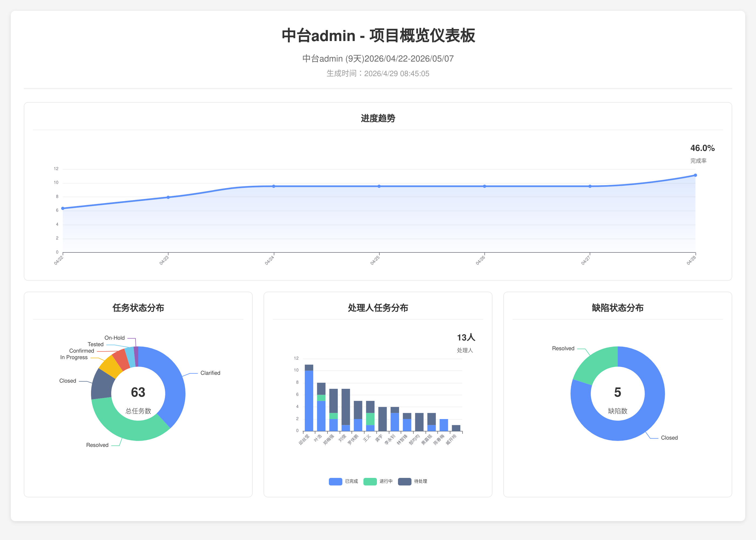The image size is (756, 540).
Task: Click the 04/23 data point on trend line
Action: tap(168, 197)
